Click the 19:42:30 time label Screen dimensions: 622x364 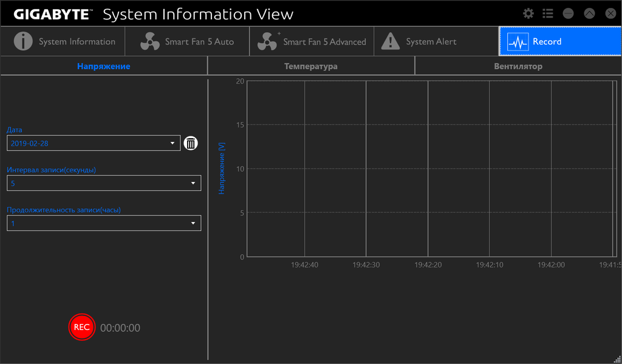click(366, 265)
